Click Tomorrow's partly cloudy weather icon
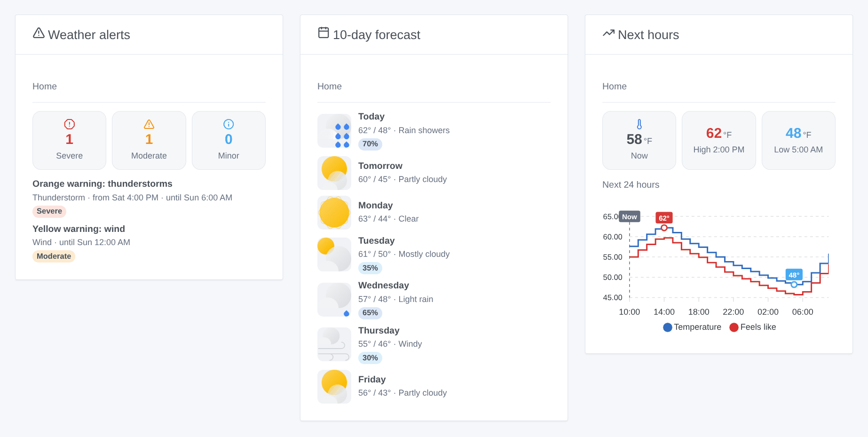This screenshot has height=437, width=868. click(x=334, y=173)
